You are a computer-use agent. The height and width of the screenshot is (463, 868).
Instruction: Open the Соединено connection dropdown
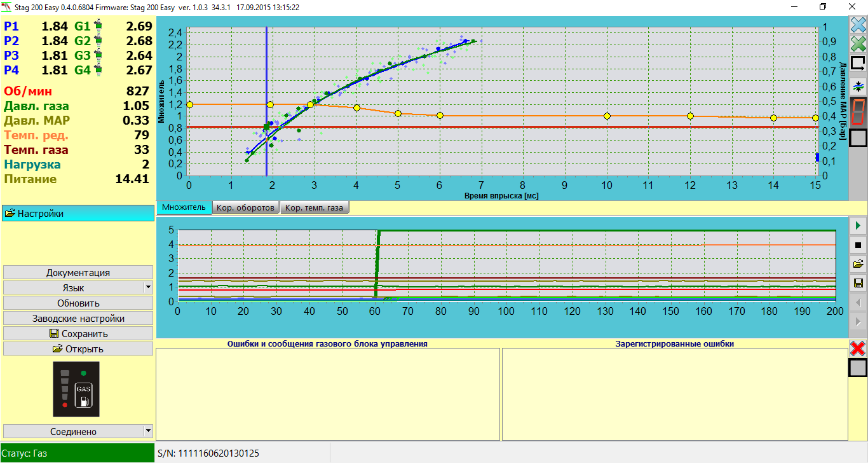147,431
